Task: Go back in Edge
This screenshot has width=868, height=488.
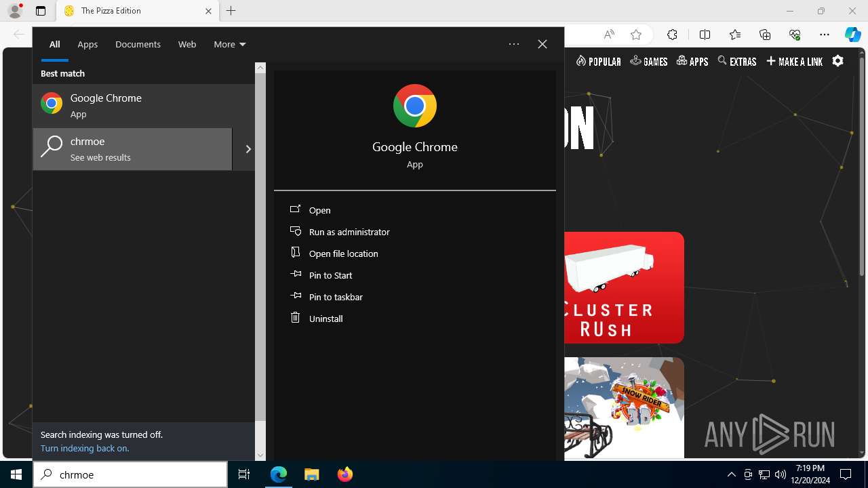Action: (x=18, y=35)
